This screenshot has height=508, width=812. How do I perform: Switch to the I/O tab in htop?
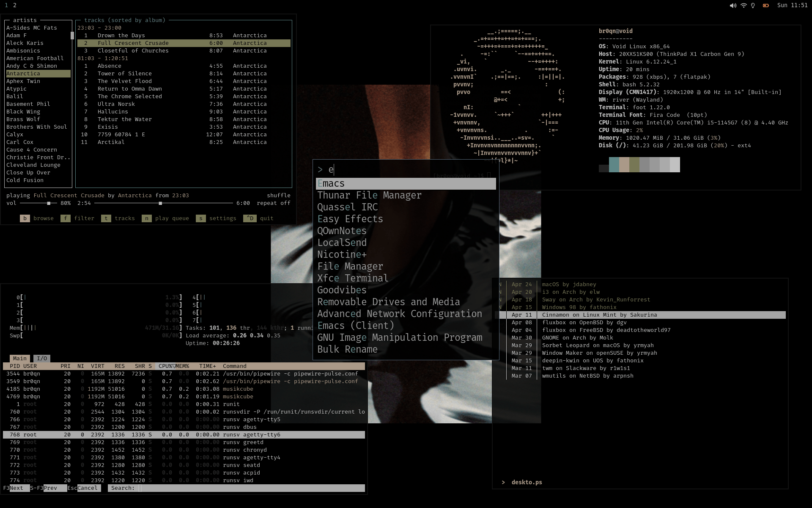pos(42,359)
